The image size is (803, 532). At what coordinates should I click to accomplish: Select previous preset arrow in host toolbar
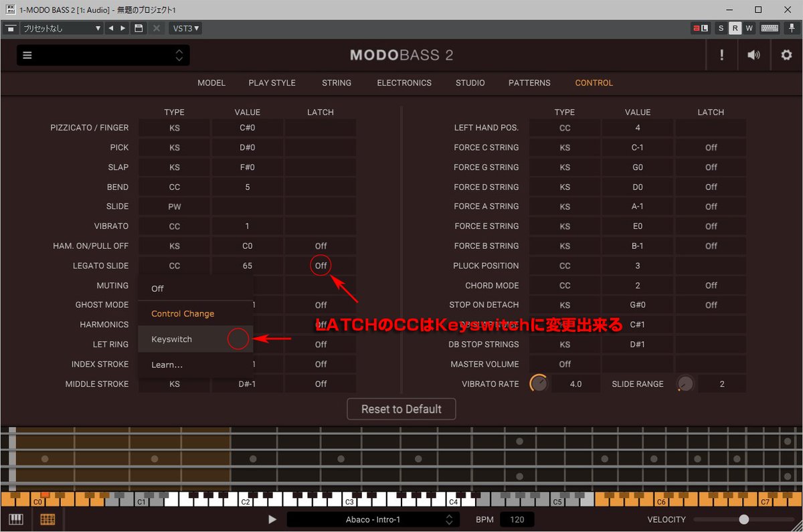pos(111,28)
